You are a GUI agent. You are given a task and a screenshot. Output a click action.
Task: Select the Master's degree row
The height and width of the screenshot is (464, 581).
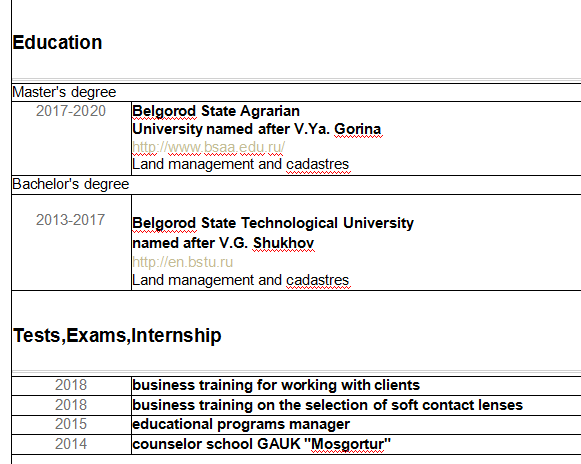(x=296, y=92)
